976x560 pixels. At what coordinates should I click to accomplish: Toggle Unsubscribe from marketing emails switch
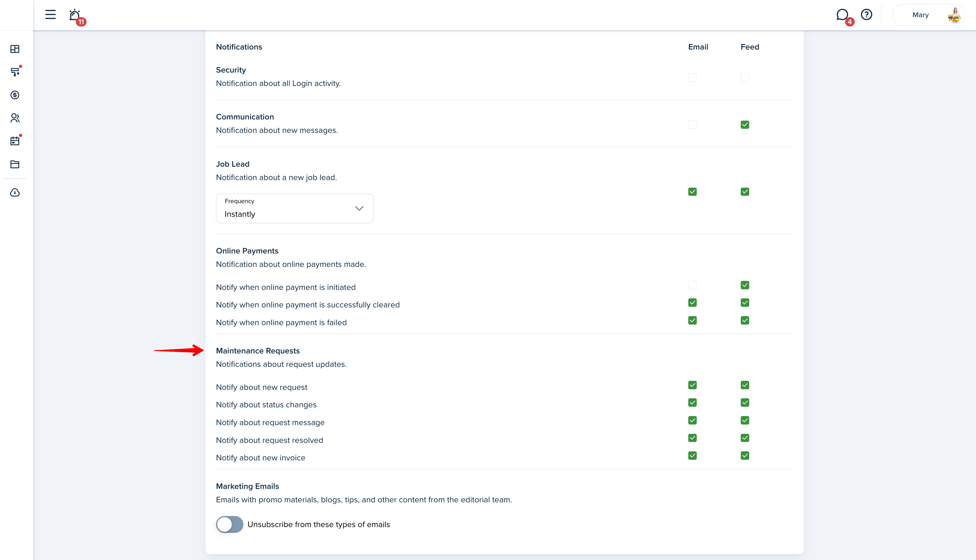coord(230,524)
